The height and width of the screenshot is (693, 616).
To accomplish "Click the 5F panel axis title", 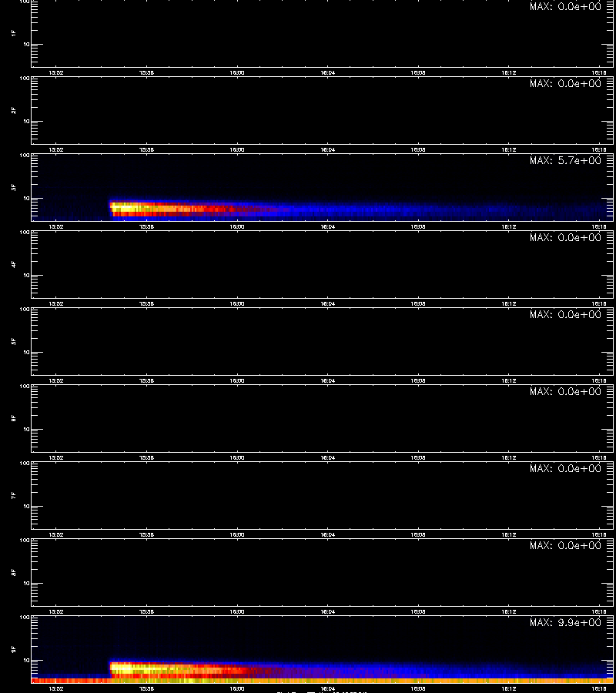I will pyautogui.click(x=14, y=341).
